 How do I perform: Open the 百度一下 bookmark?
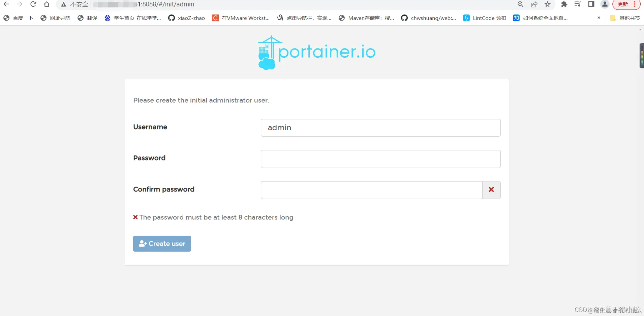click(18, 18)
